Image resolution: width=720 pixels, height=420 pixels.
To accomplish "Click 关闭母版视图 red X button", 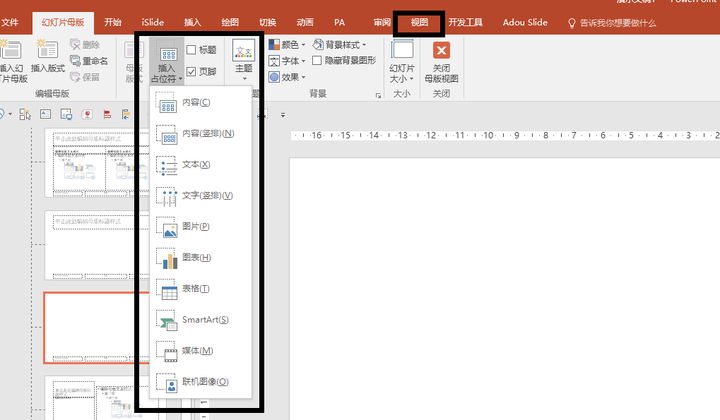I will click(441, 50).
